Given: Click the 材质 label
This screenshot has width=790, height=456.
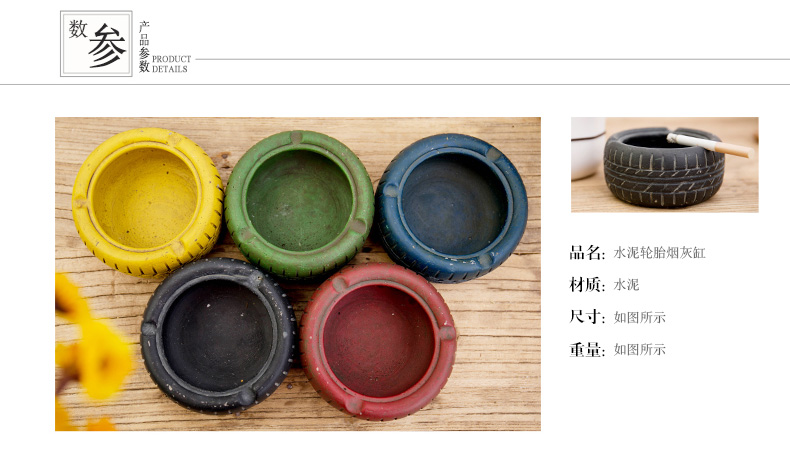Looking at the screenshot, I should 587,285.
